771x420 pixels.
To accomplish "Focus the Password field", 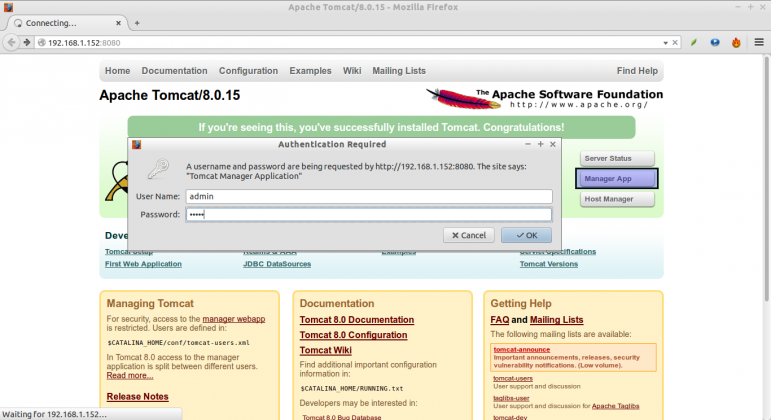I will (x=369, y=214).
